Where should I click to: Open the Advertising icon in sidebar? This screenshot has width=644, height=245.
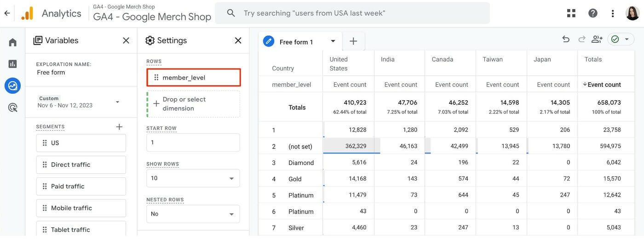12,108
